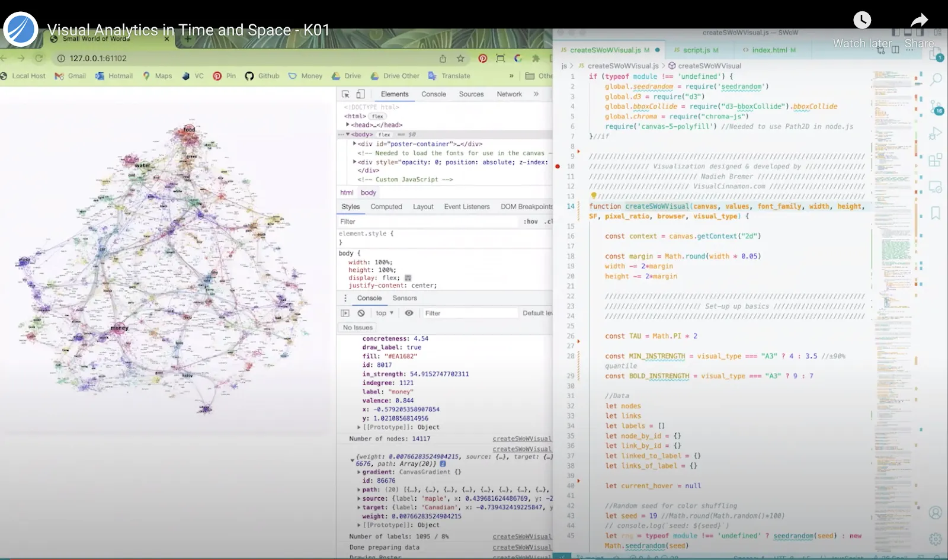Open the Event Listeners tab
948x560 pixels.
[467, 207]
